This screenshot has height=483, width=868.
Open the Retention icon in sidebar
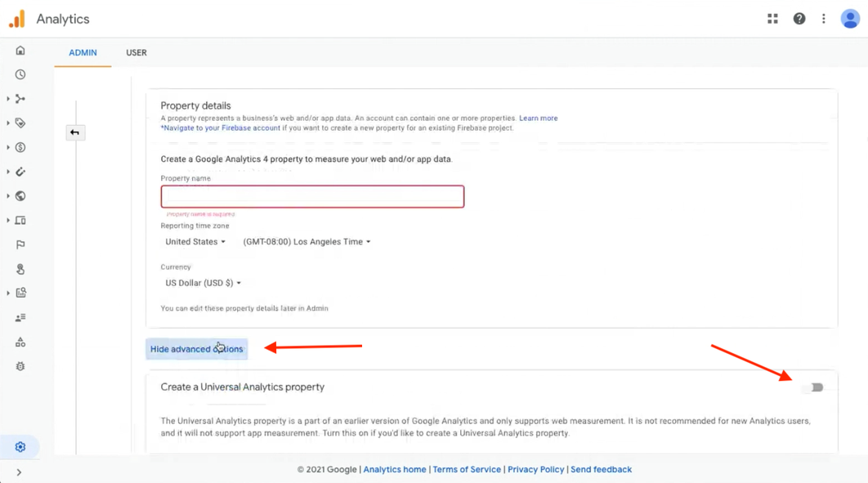pos(20,172)
